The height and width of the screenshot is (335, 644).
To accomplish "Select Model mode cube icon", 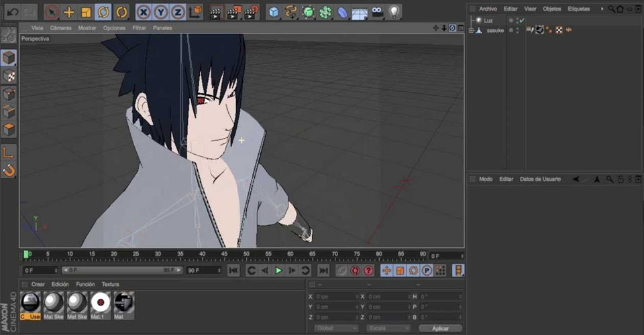I will pyautogui.click(x=9, y=58).
